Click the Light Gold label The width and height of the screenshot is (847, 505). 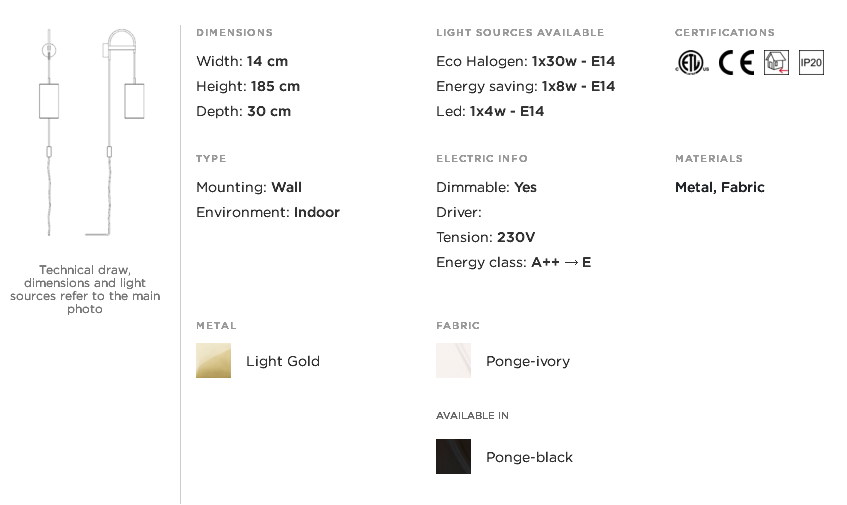[283, 361]
